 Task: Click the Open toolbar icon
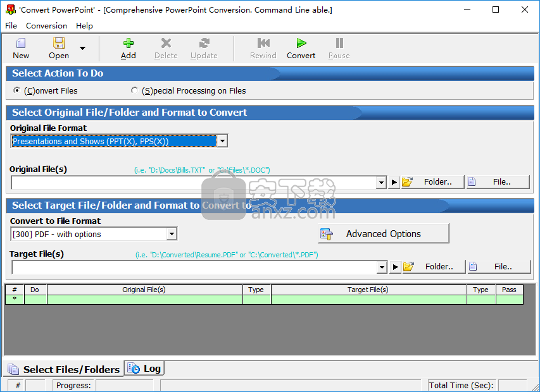(58, 49)
